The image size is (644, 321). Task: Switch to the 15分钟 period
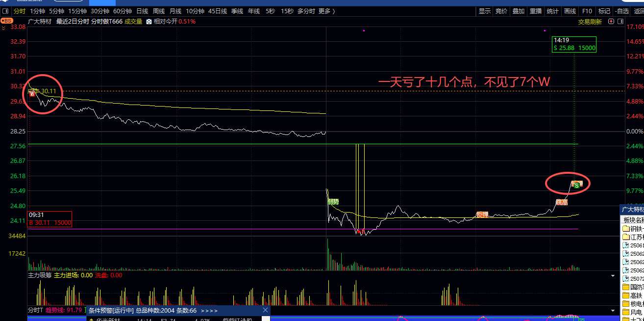[x=77, y=11]
